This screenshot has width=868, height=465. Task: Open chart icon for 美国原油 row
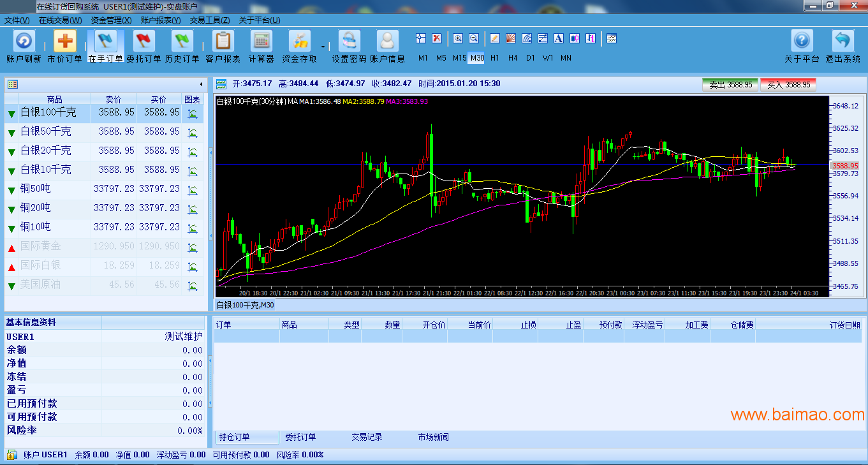(x=192, y=286)
